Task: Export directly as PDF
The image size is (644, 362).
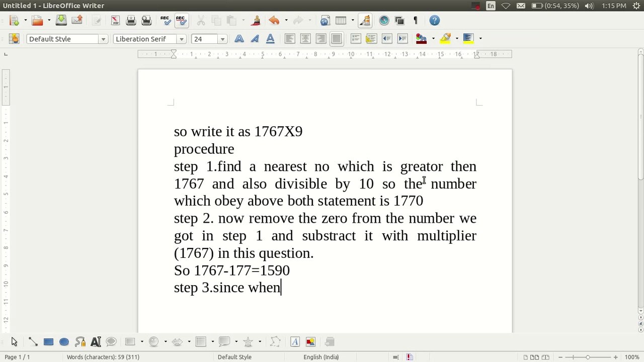Action: point(115,21)
